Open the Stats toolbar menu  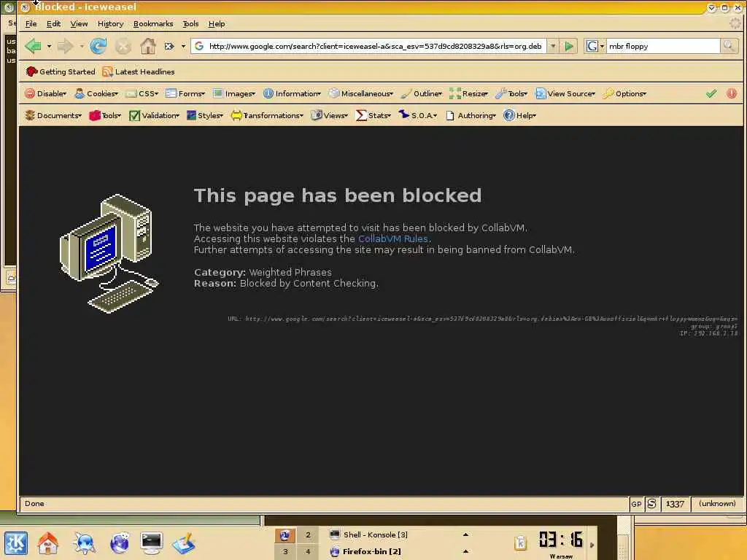click(x=373, y=116)
